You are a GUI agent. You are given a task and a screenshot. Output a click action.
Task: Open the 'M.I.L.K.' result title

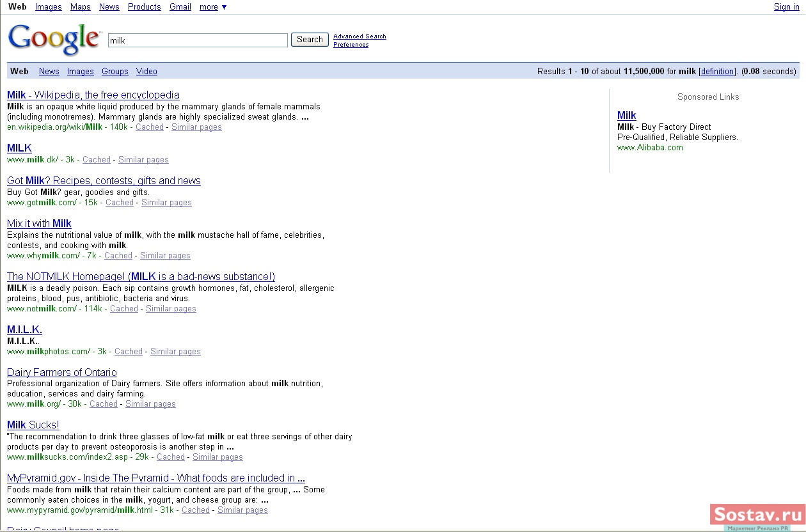coord(24,330)
